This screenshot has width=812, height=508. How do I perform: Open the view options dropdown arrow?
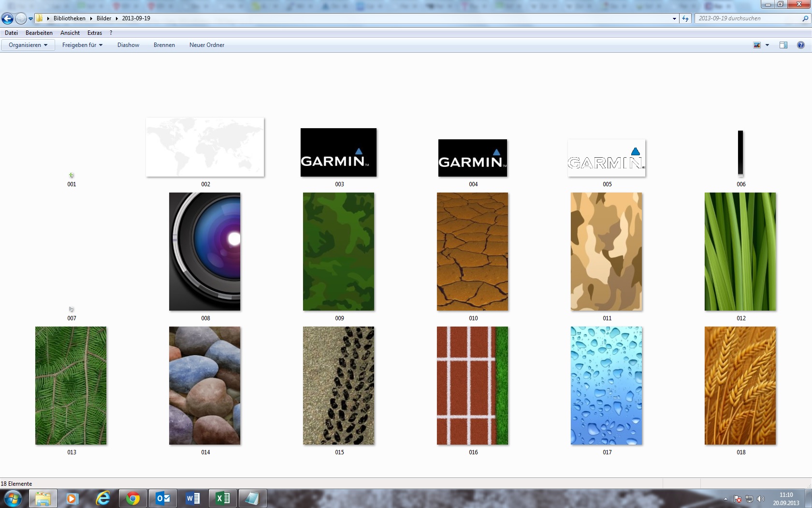click(x=767, y=45)
